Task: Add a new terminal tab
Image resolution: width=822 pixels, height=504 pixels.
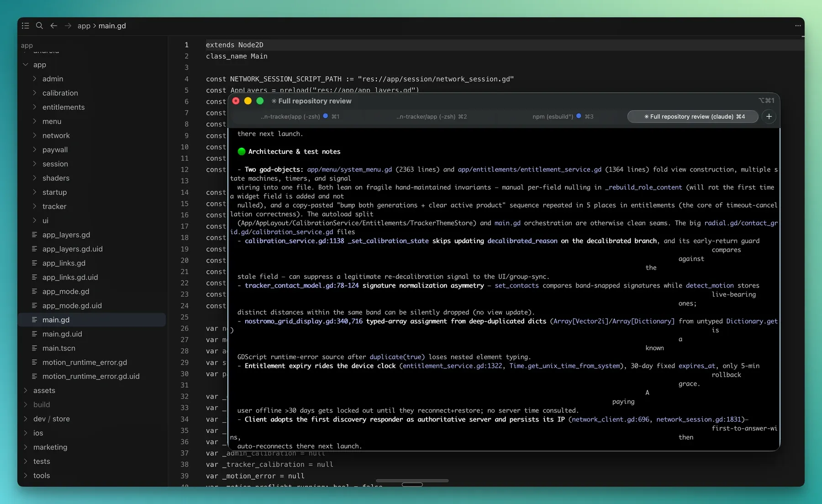Action: pos(769,116)
